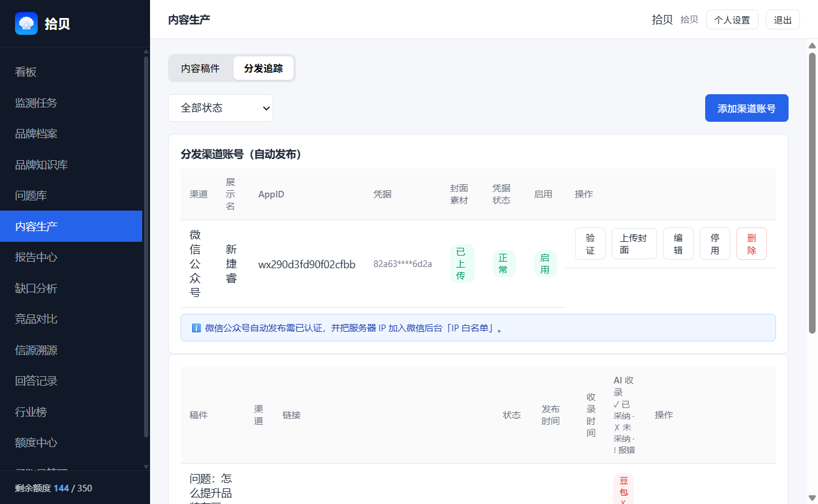Click the red 豆包 AI inclusion badge
818x504 pixels.
click(x=624, y=489)
